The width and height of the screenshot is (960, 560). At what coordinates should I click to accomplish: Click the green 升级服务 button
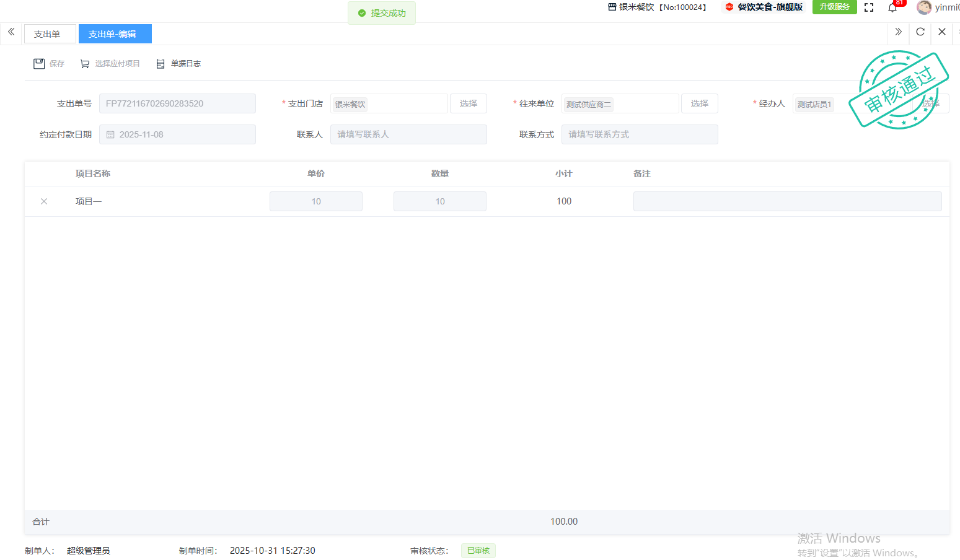click(x=834, y=7)
